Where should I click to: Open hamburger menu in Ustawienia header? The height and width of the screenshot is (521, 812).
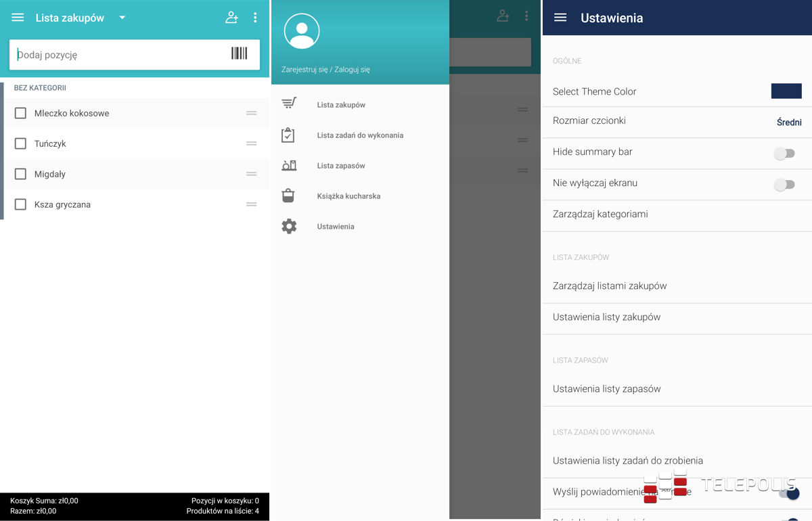pyautogui.click(x=560, y=18)
